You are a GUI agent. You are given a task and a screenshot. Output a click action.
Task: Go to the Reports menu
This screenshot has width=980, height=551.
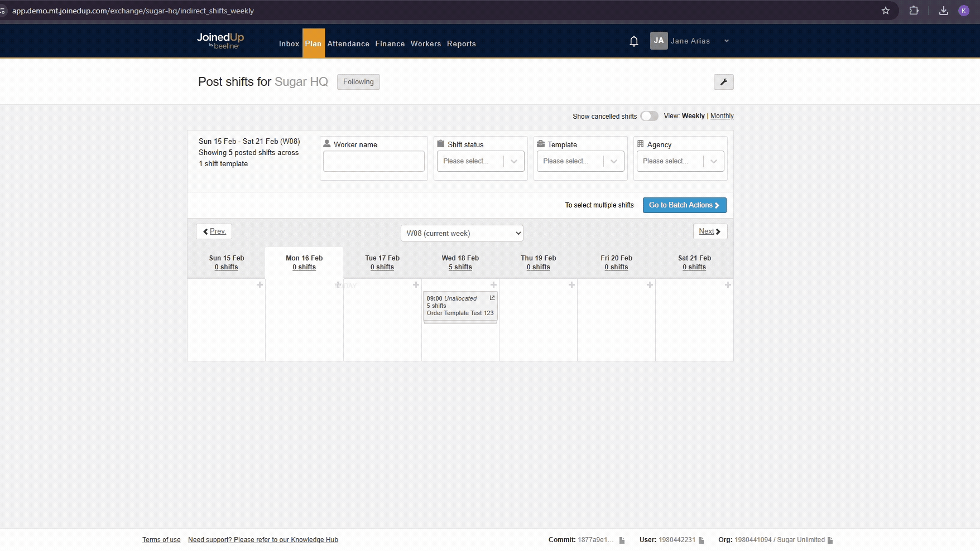pyautogui.click(x=461, y=43)
